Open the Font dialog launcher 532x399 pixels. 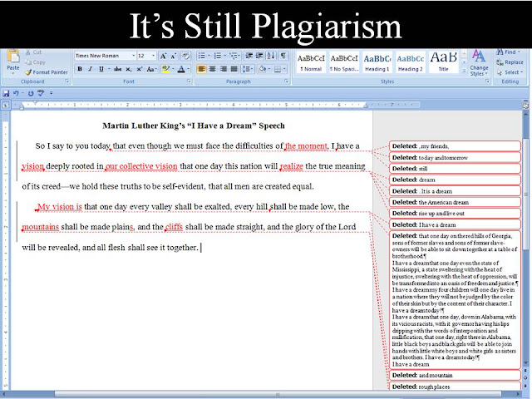(x=189, y=81)
